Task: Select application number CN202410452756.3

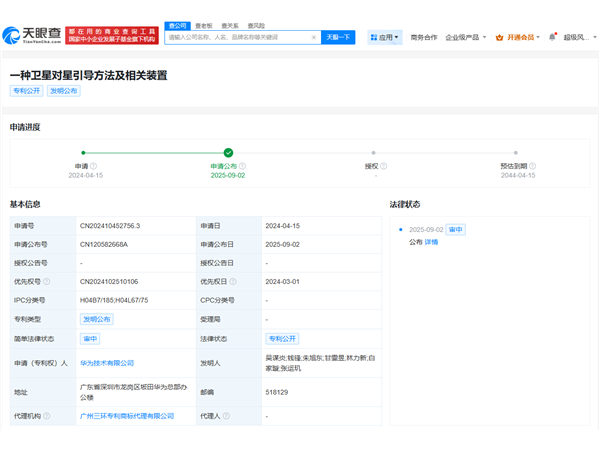Action: click(x=110, y=226)
